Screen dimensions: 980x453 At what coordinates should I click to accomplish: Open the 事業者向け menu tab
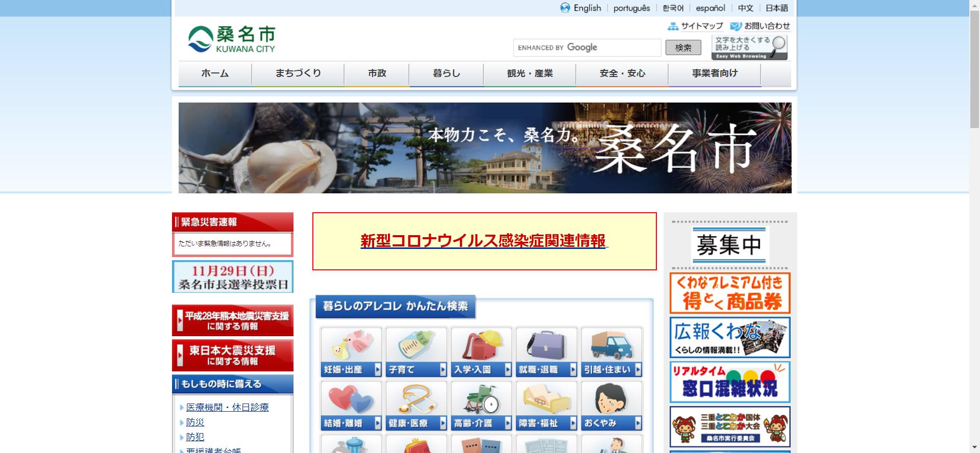[715, 73]
